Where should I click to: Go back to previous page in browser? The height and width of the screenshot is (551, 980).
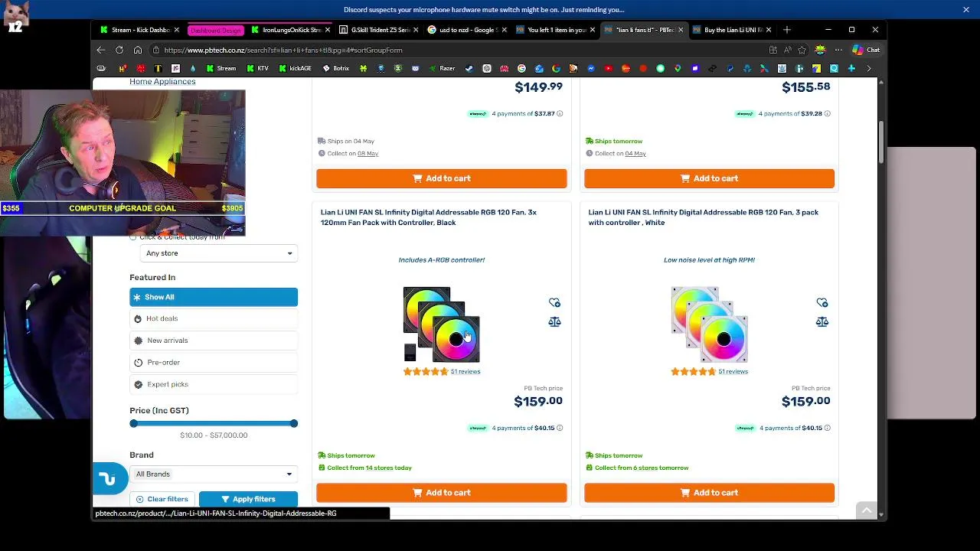101,50
